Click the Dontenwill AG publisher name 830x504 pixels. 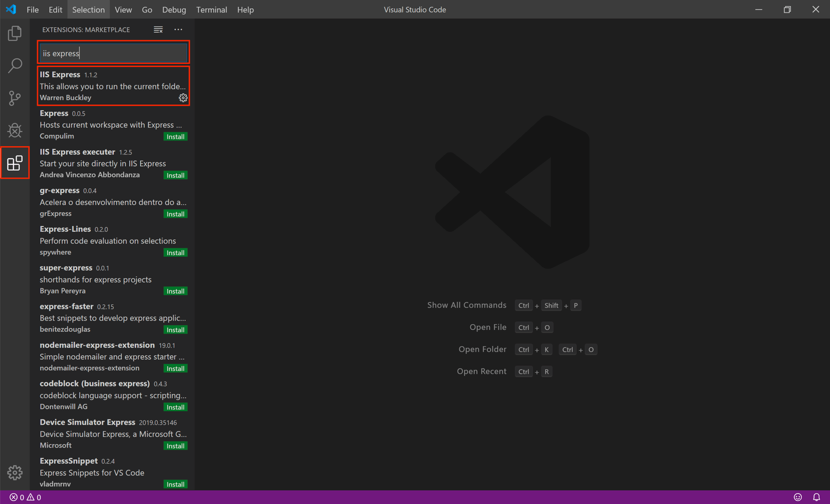(x=64, y=407)
